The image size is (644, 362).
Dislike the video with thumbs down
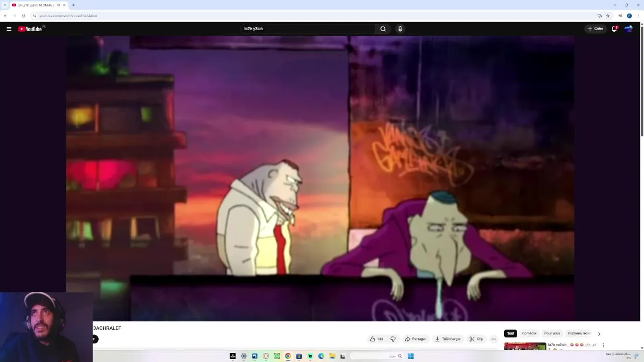393,339
